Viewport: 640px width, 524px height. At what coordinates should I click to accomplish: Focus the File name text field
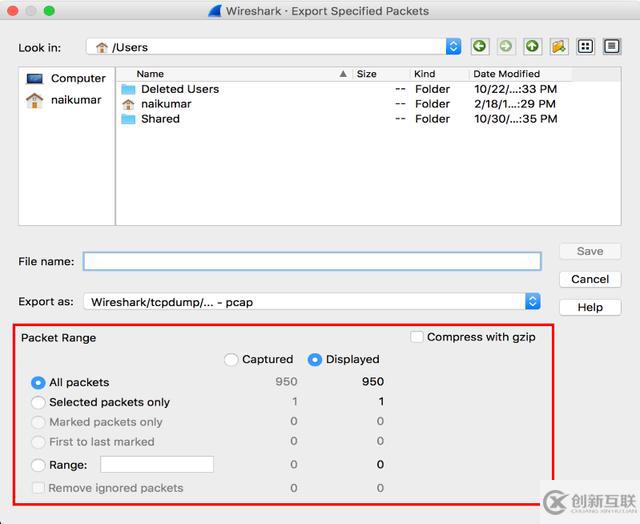tap(312, 261)
